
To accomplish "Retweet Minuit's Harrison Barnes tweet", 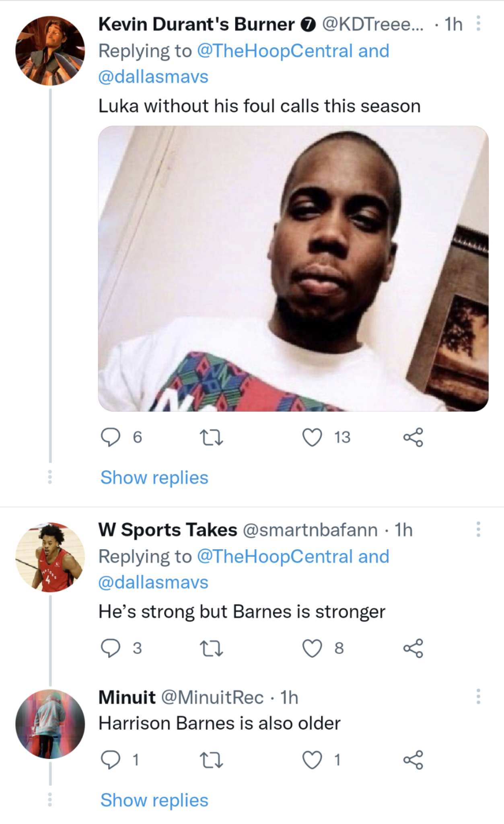I will [212, 760].
